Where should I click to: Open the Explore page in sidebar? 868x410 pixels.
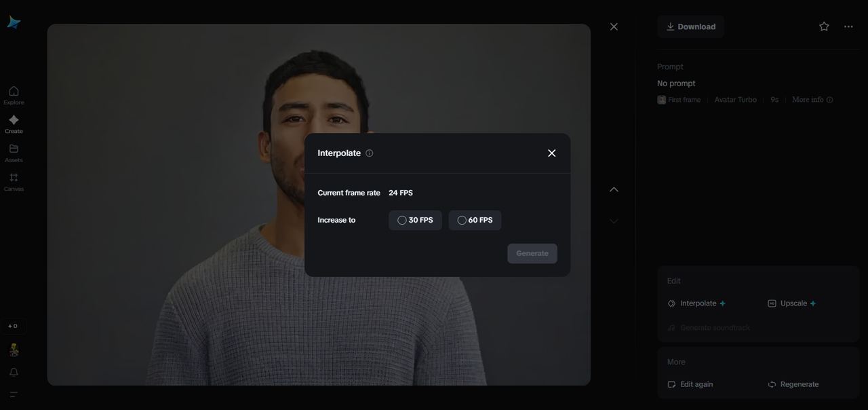14,95
